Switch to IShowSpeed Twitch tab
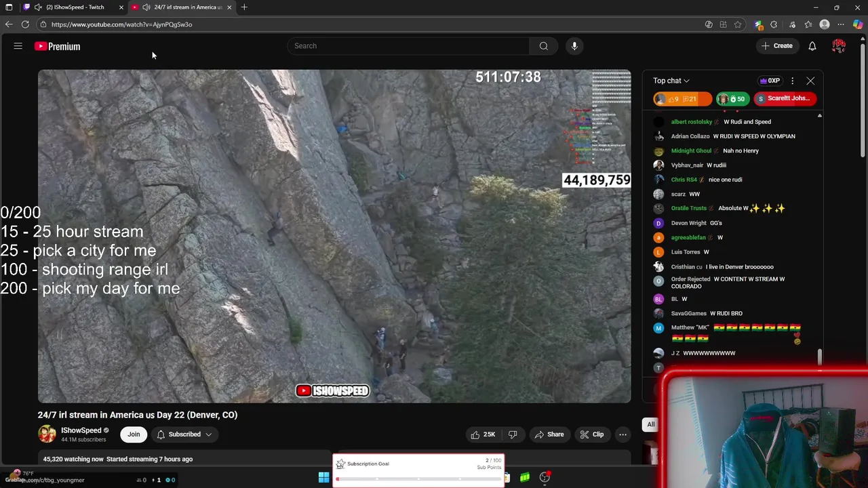The image size is (868, 488). tap(75, 7)
